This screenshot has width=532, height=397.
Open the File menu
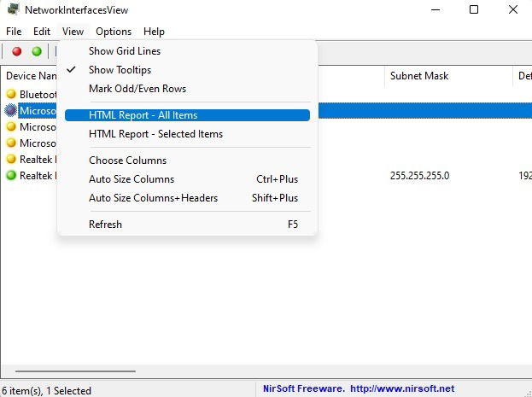[x=14, y=32]
